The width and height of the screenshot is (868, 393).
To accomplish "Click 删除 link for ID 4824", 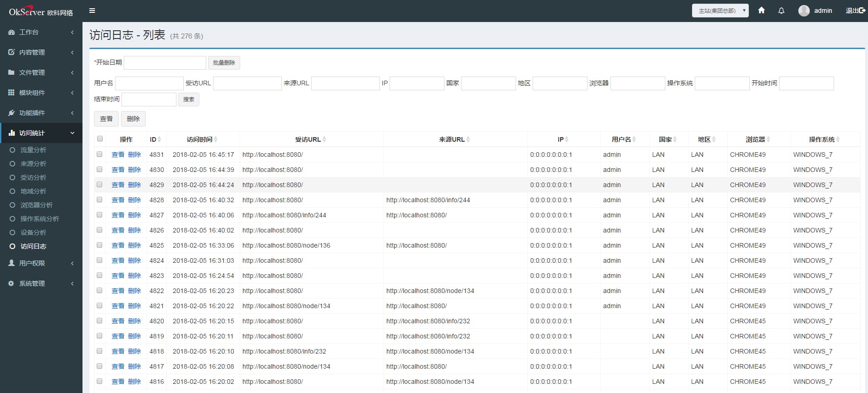I will [x=134, y=260].
